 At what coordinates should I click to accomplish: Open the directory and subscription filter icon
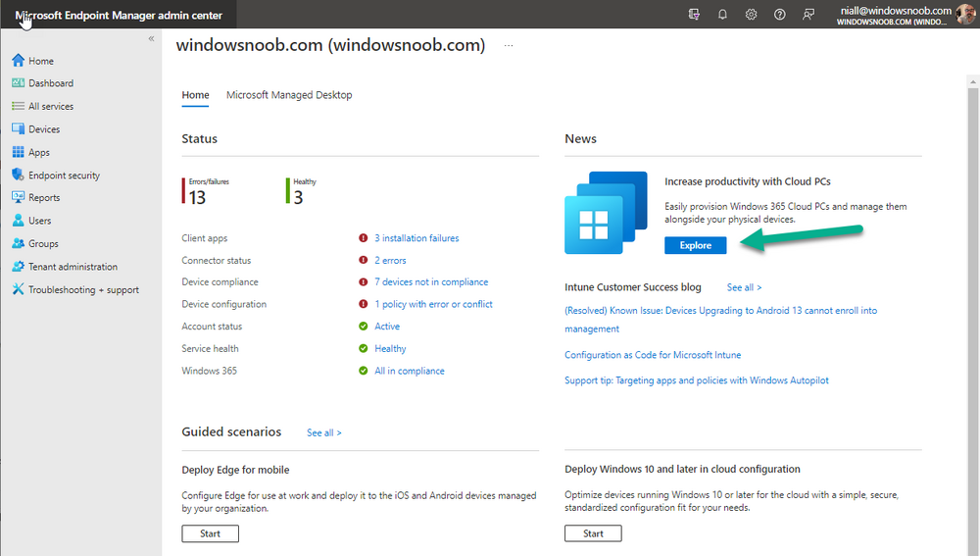[x=694, y=14]
